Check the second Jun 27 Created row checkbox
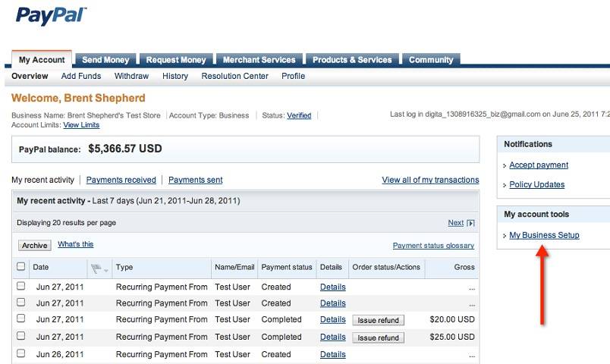 pos(21,302)
